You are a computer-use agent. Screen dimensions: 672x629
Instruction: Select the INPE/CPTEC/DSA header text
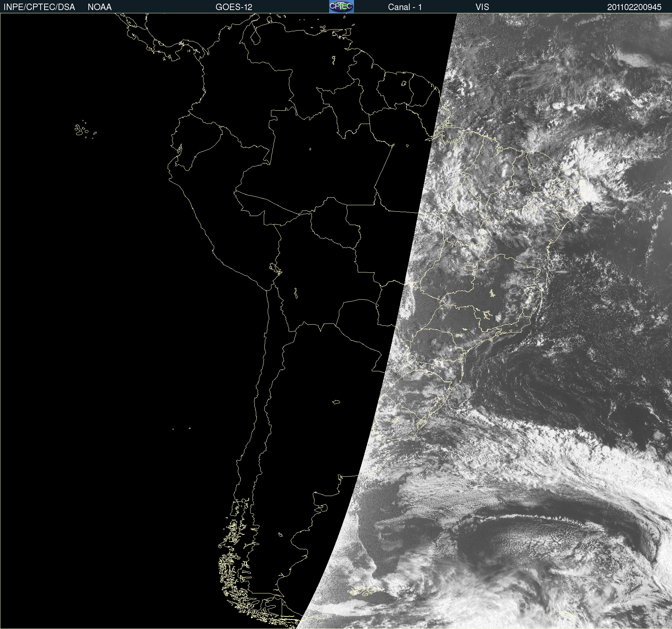(x=39, y=7)
